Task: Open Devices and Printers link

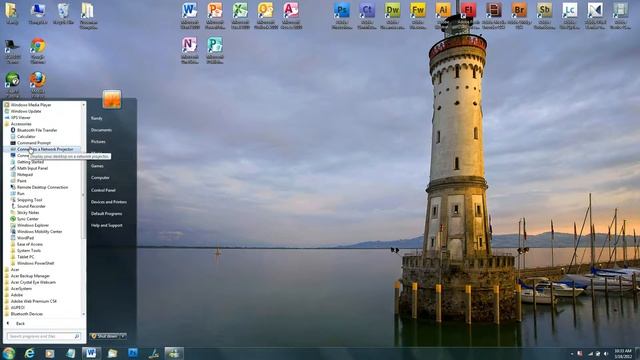Action: pos(109,202)
